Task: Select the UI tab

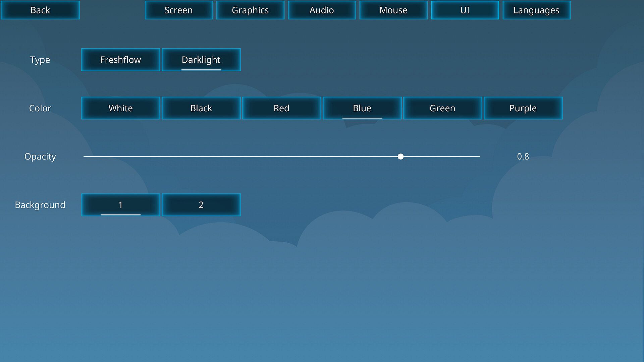Action: (465, 10)
